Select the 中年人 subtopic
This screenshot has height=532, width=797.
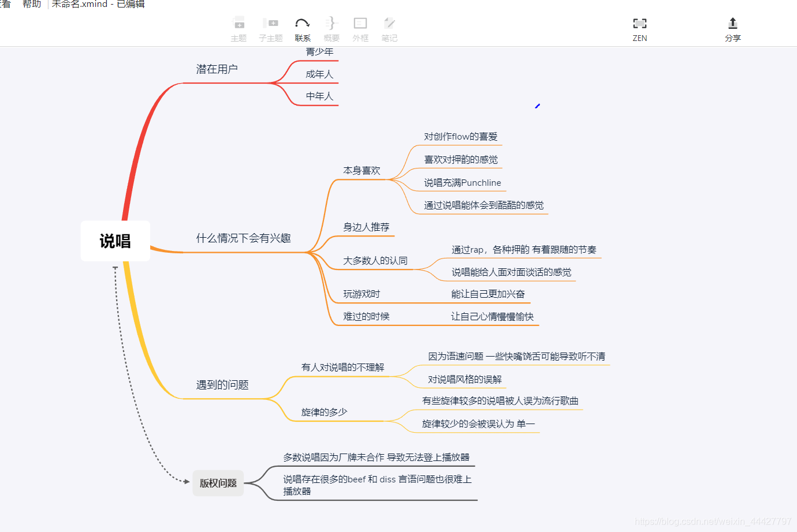(319, 96)
